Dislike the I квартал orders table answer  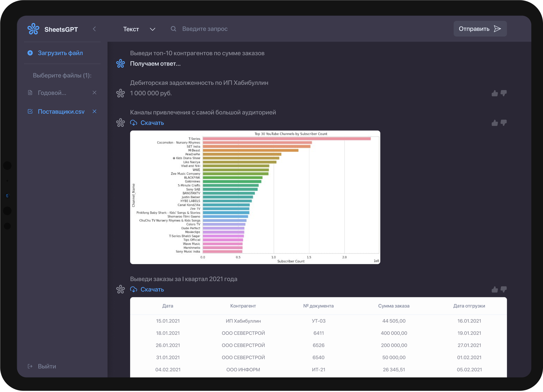504,290
